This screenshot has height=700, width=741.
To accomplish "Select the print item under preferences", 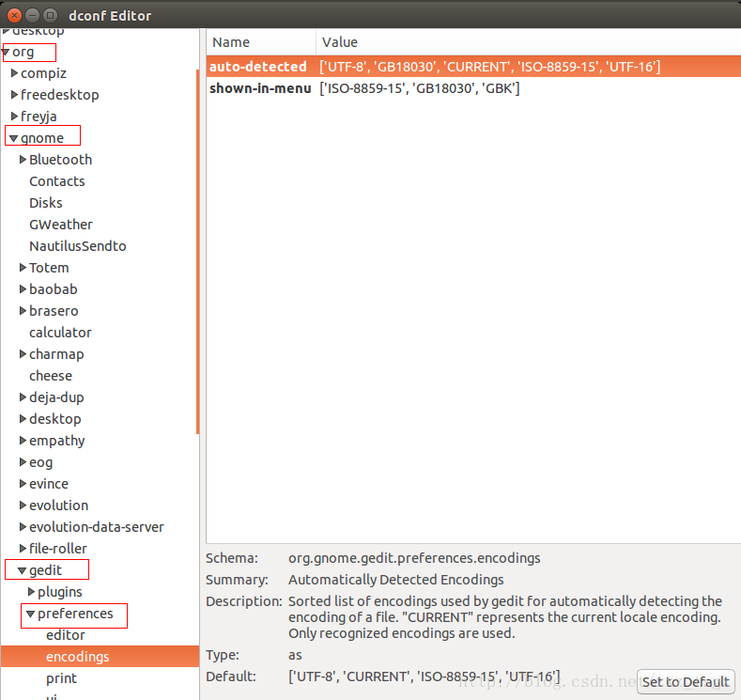I will (x=61, y=678).
